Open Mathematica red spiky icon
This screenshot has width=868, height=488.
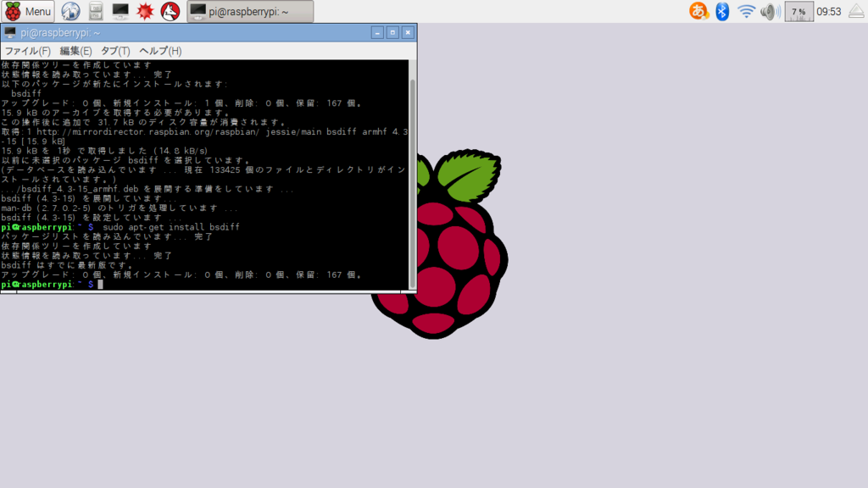coord(145,11)
